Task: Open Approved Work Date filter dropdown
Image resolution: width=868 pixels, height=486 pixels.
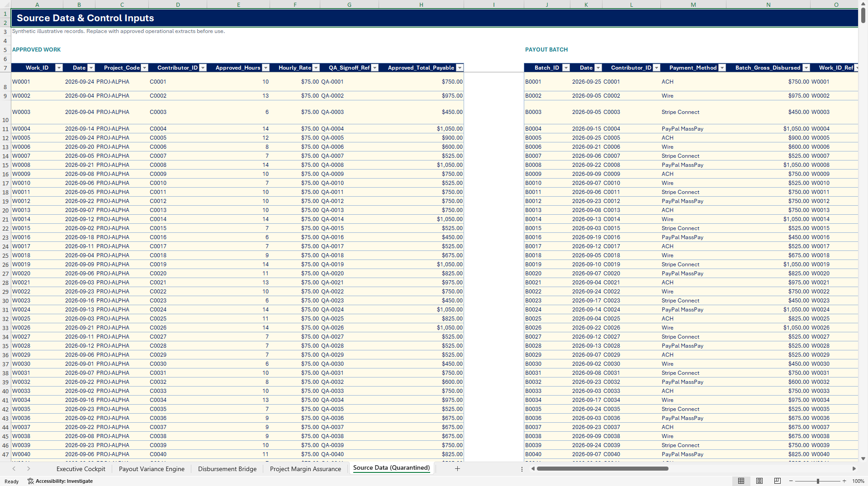Action: (91, 68)
